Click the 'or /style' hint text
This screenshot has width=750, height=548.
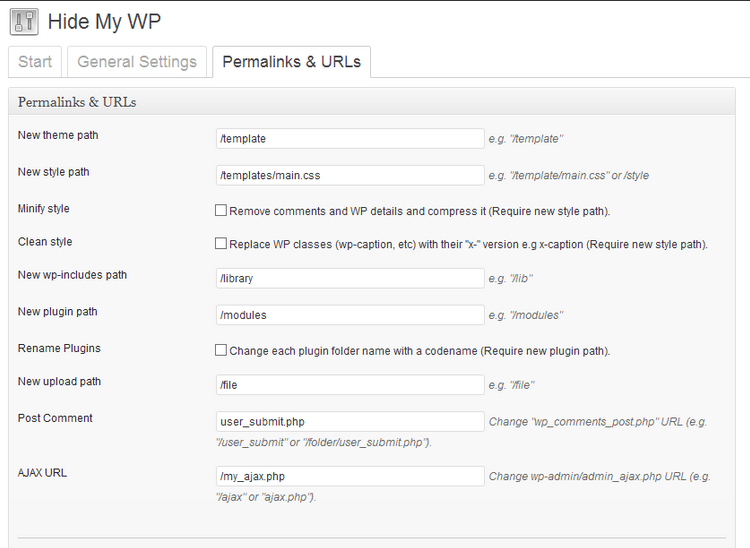pos(630,175)
